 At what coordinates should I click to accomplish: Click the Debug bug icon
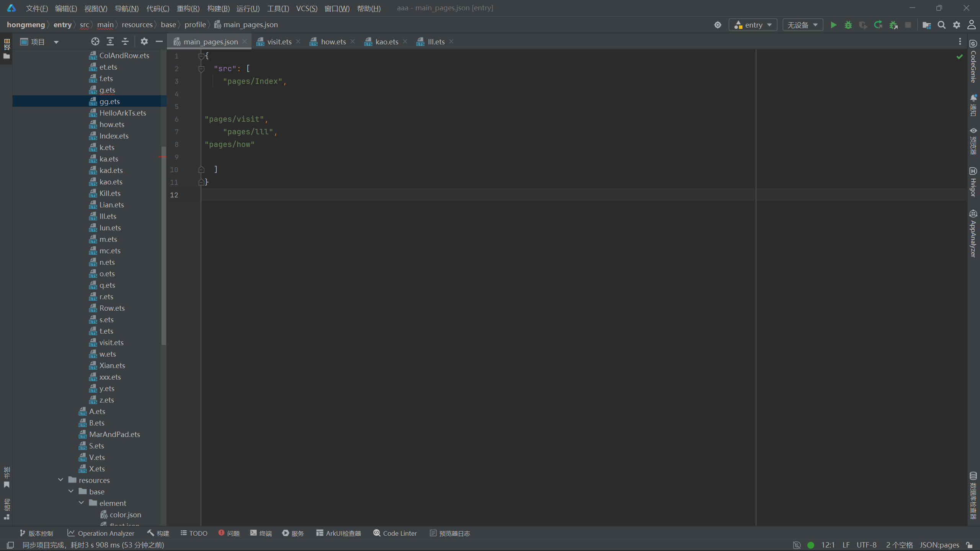point(848,25)
